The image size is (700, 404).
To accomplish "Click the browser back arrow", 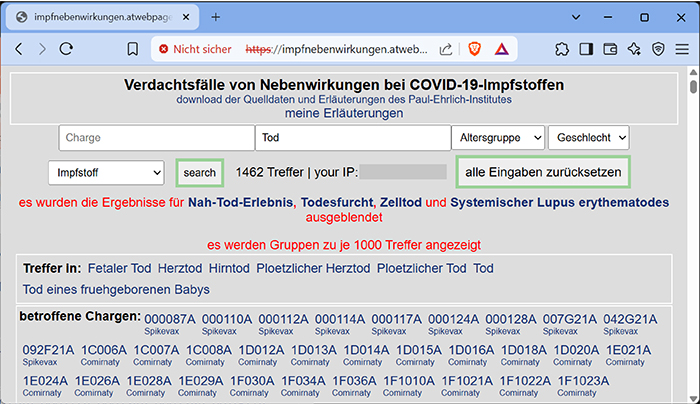I will click(x=18, y=48).
